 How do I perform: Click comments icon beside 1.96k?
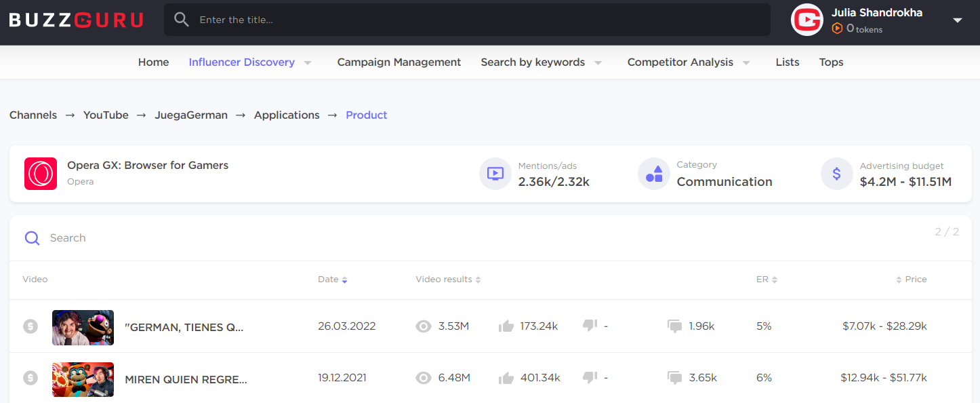pyautogui.click(x=675, y=326)
